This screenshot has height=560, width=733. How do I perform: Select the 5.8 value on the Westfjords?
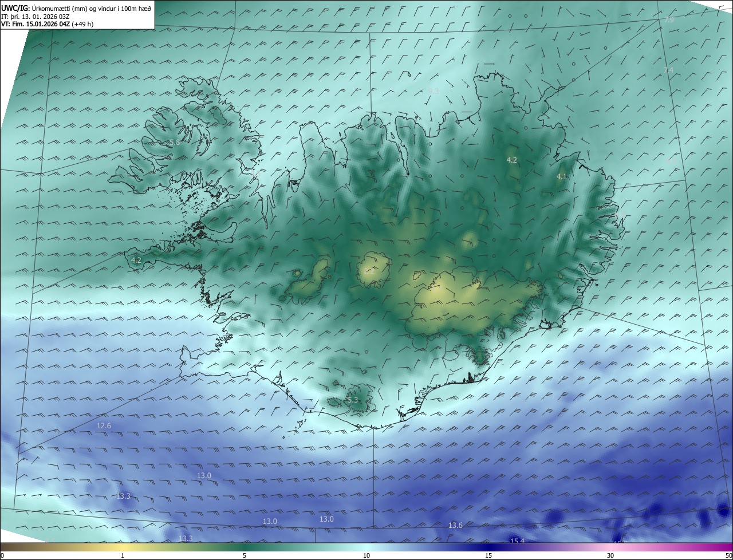point(175,142)
